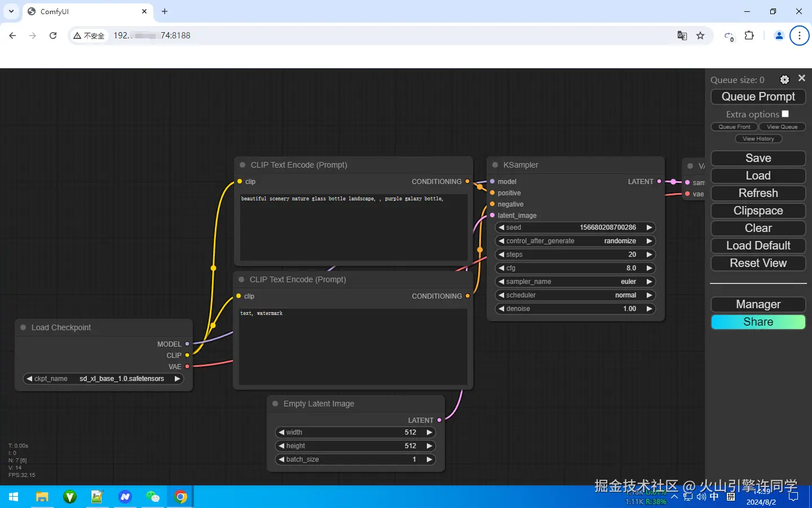Click Queue Front button

point(734,127)
